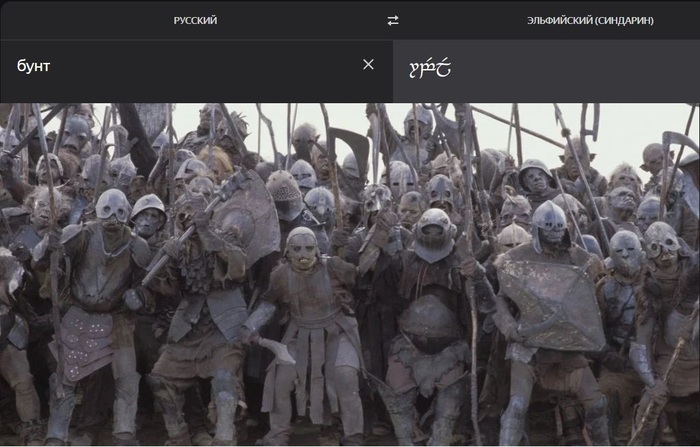Image resolution: width=700 pixels, height=447 pixels.
Task: Select the Elvish translation output text
Action: coord(429,69)
